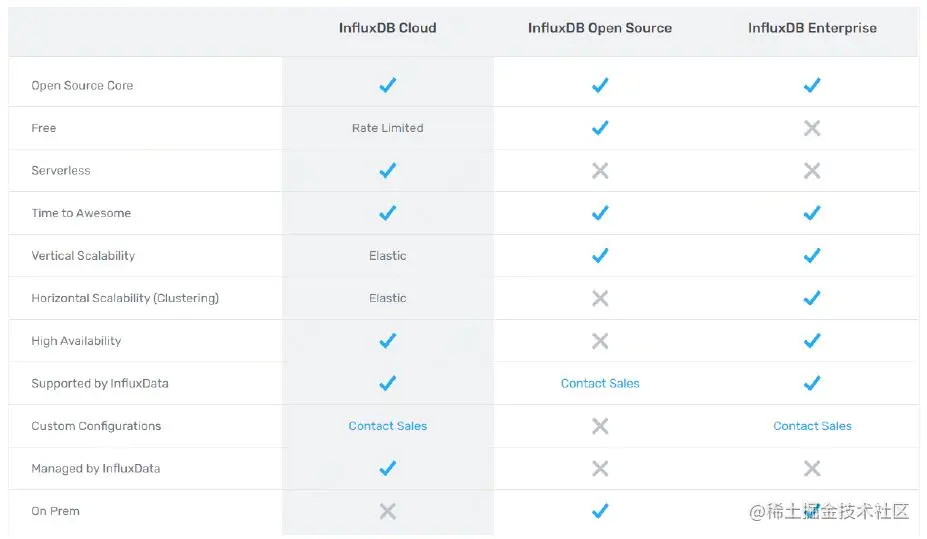Click the Time to Awesome checkmark under InfluxDB Enterprise
927x539 pixels.
point(812,213)
